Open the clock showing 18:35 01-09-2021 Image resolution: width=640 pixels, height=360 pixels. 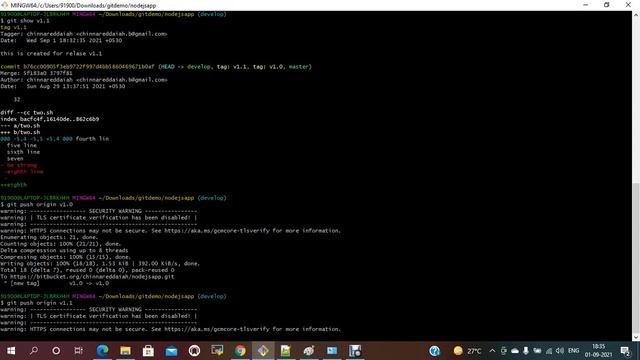(598, 351)
